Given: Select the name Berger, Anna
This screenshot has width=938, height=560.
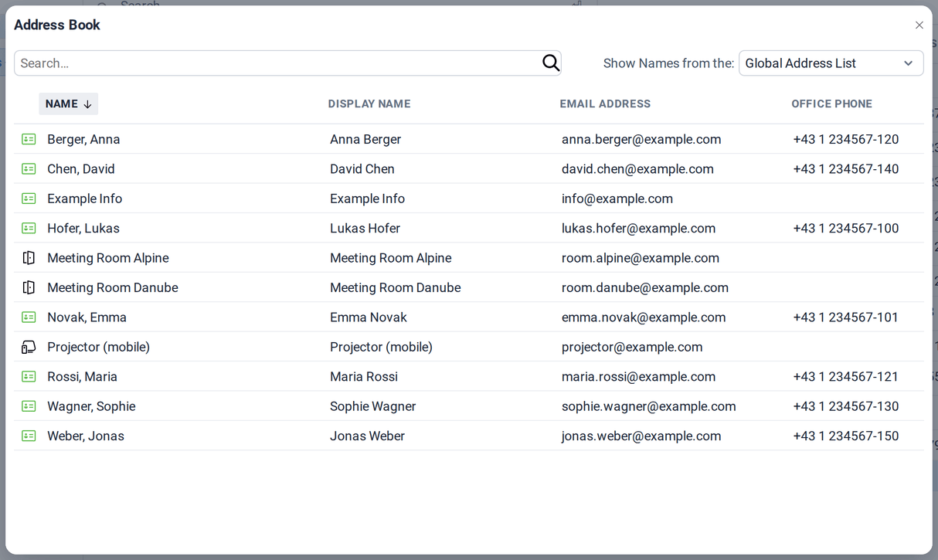Looking at the screenshot, I should click(83, 140).
